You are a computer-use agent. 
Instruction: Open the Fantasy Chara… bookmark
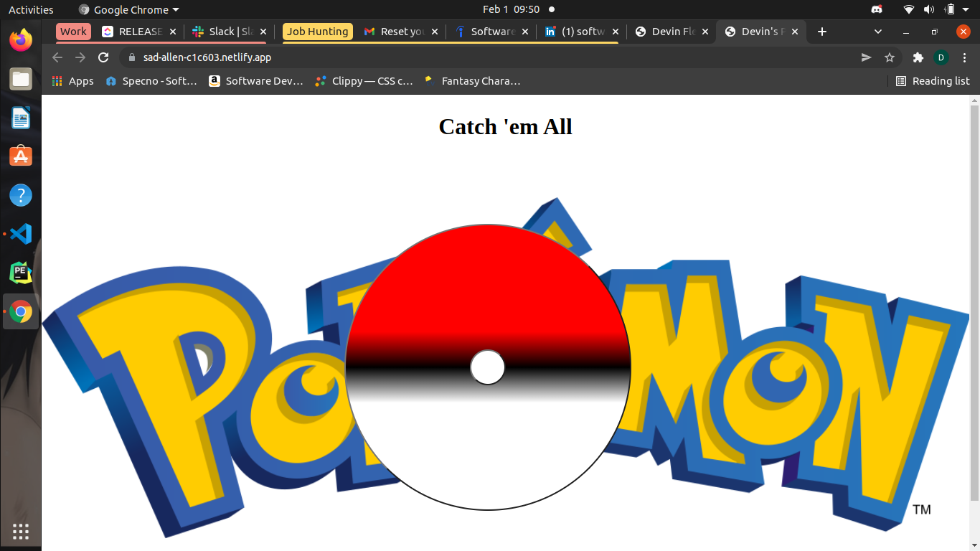(472, 81)
